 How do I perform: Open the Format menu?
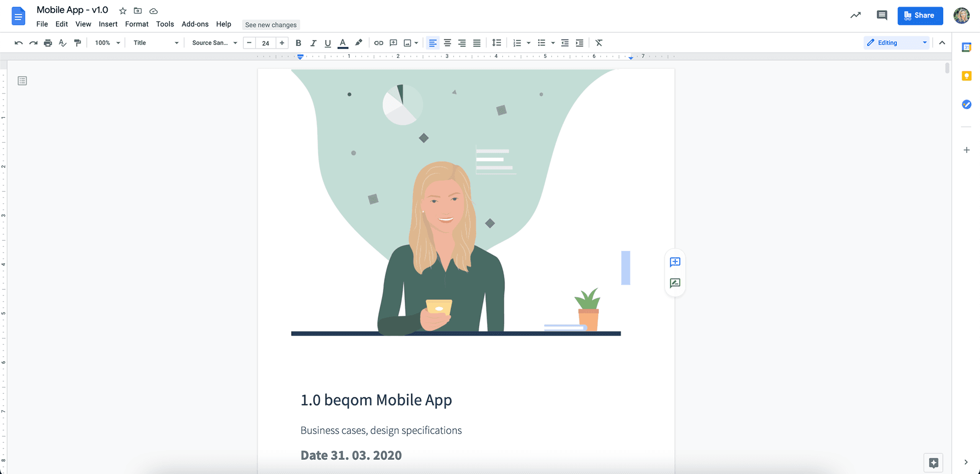click(x=137, y=24)
